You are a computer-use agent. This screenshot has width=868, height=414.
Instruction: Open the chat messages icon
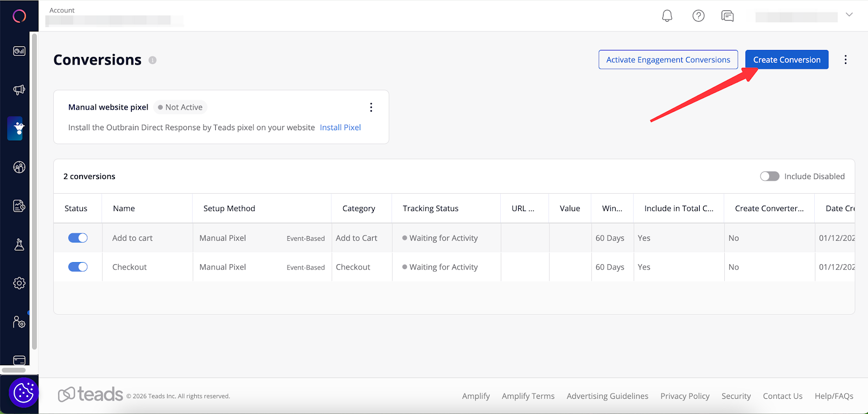coord(727,16)
